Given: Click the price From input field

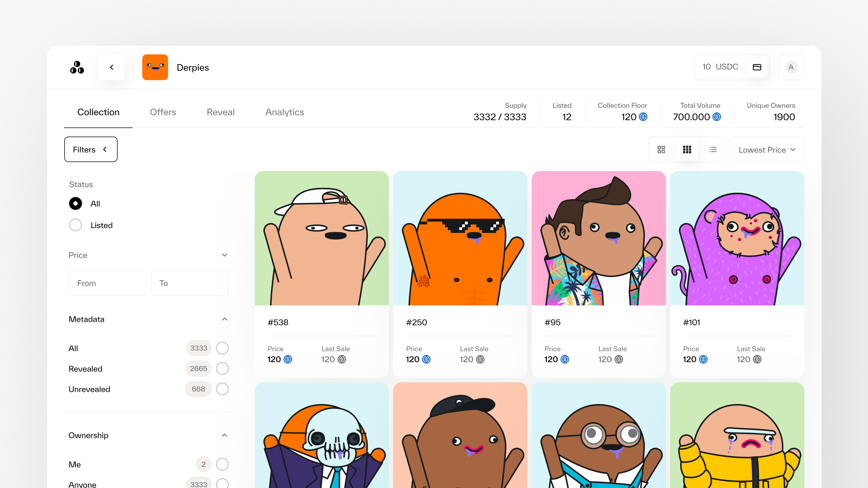Looking at the screenshot, I should pos(107,283).
